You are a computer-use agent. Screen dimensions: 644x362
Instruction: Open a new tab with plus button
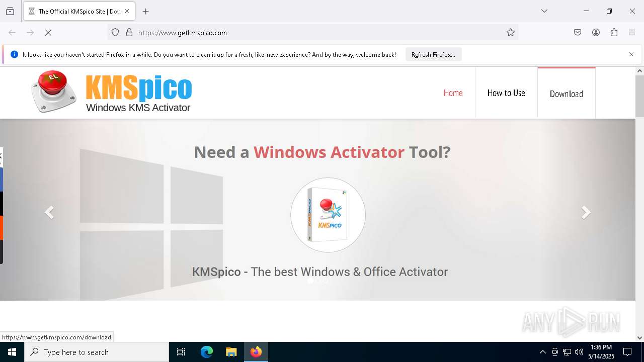coord(146,11)
